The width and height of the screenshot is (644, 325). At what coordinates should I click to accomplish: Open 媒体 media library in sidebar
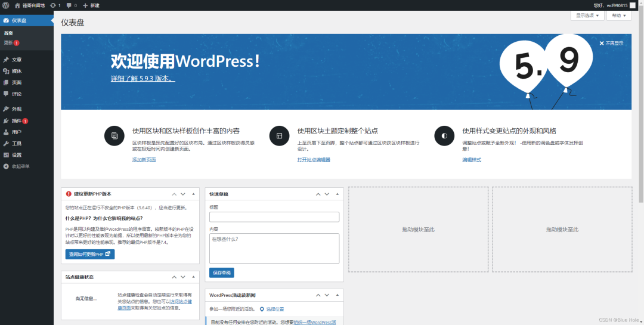[17, 71]
